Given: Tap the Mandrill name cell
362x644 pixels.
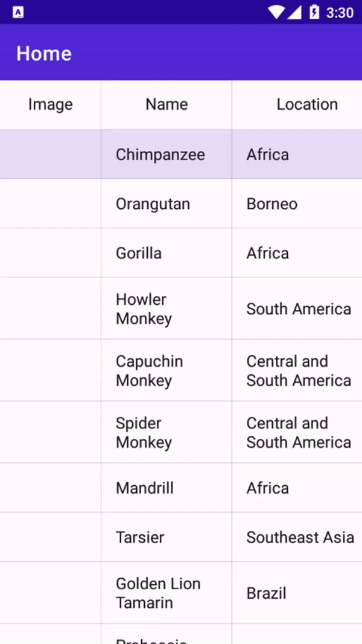Looking at the screenshot, I should (145, 488).
